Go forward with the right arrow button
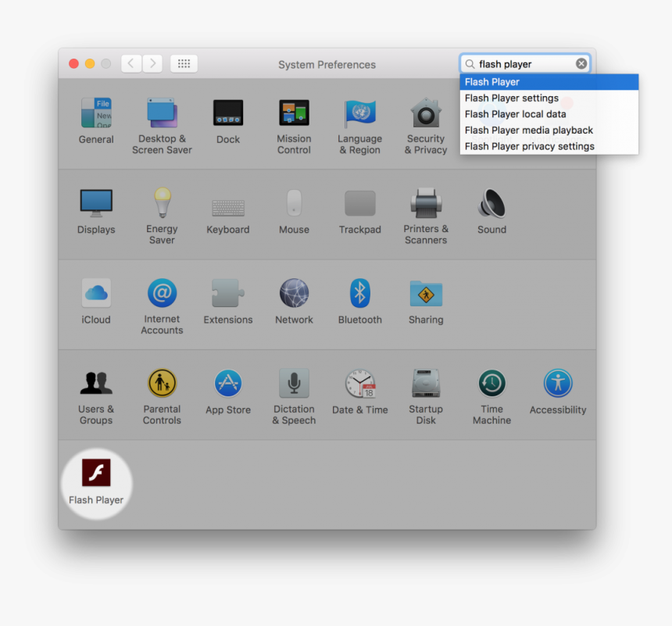Image resolution: width=672 pixels, height=626 pixels. pos(152,64)
